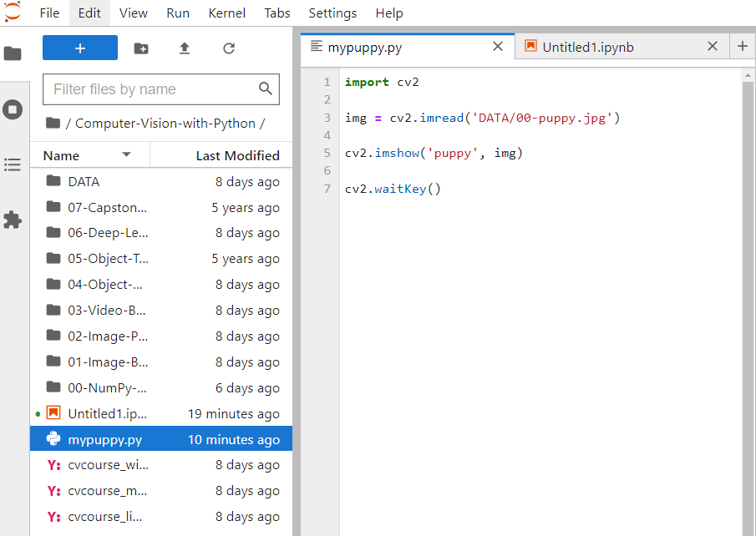Select mypuppy.py in file list
The image size is (756, 536).
pyautogui.click(x=161, y=439)
